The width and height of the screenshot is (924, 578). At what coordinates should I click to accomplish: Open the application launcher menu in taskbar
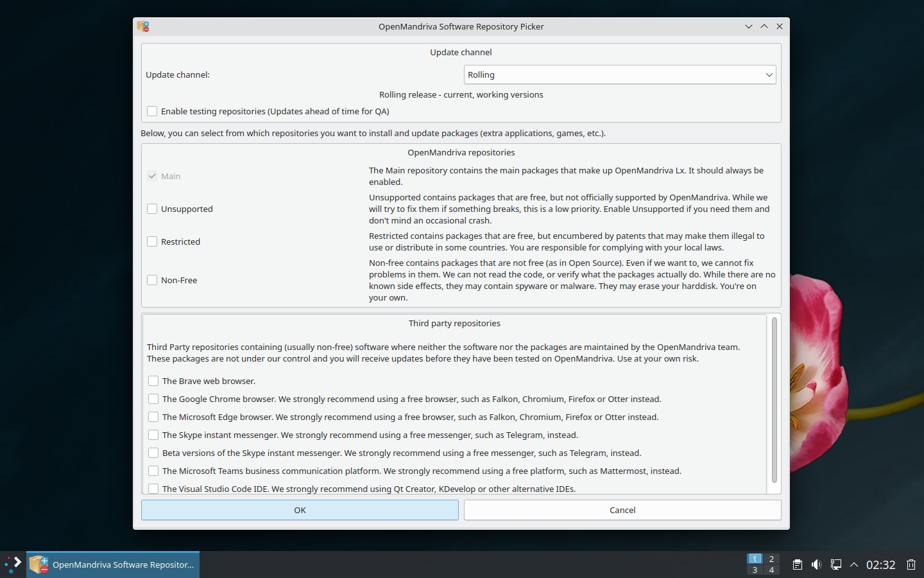pos(13,565)
